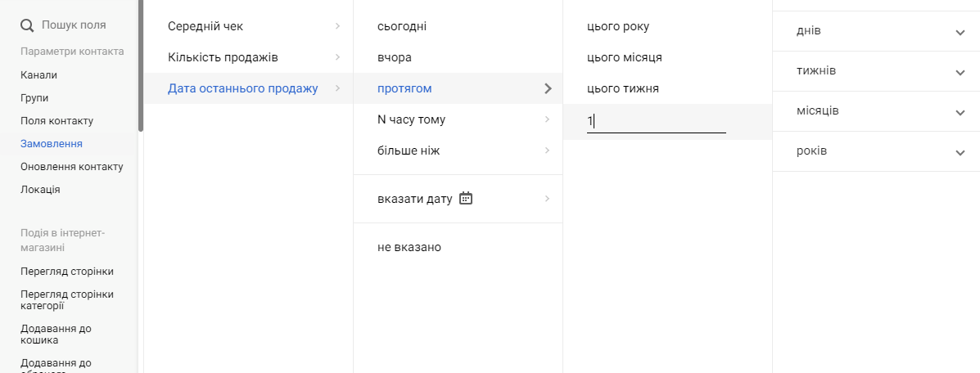Choose the сьогодні option
This screenshot has height=373, width=980.
pyautogui.click(x=402, y=26)
